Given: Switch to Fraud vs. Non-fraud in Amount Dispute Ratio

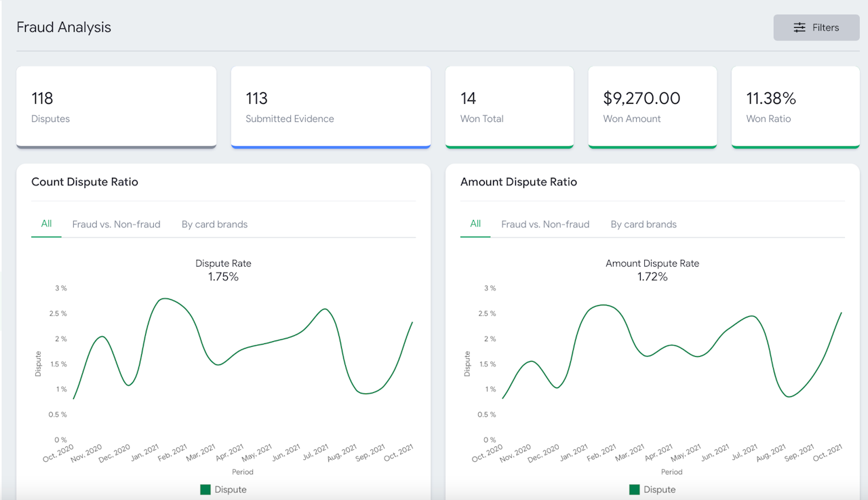Looking at the screenshot, I should pyautogui.click(x=545, y=225).
